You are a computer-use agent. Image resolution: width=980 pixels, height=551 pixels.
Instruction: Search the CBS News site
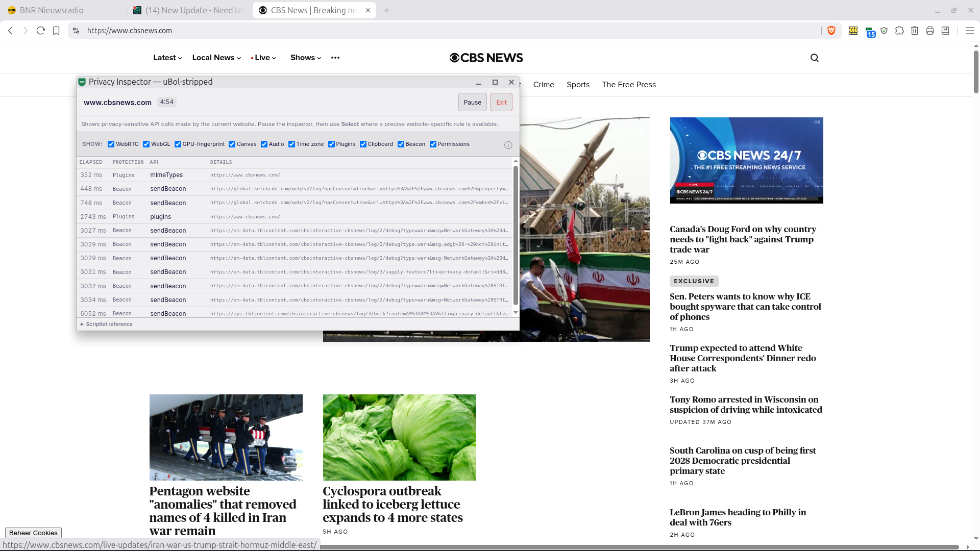815,58
